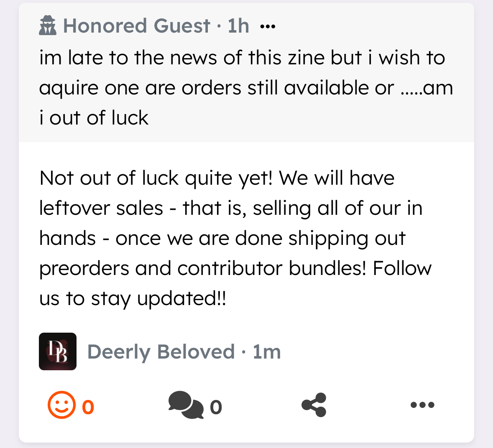The width and height of the screenshot is (493, 448).
Task: Visit the Deerly Beloved profile name
Action: [161, 352]
